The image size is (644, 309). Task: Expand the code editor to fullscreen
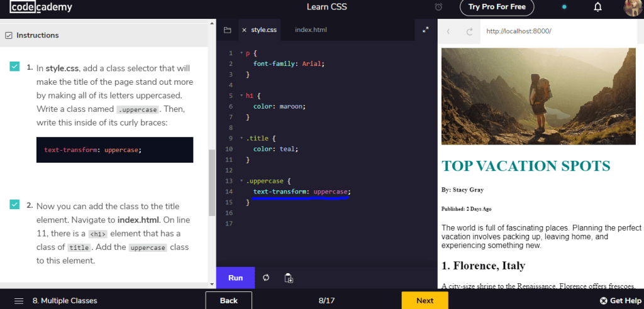coord(425,30)
